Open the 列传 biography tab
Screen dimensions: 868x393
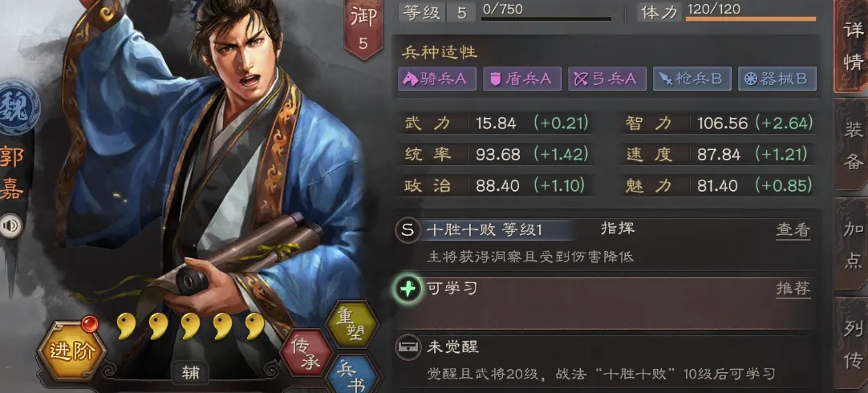(x=853, y=344)
